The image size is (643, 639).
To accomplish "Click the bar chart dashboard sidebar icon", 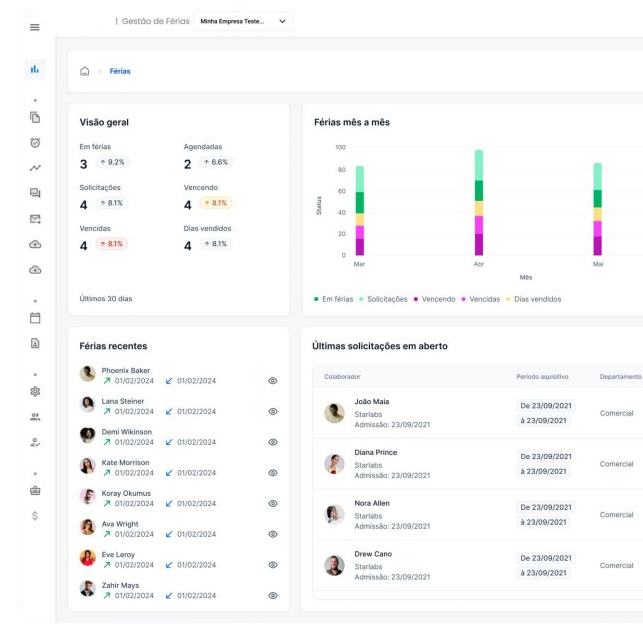I will [x=34, y=71].
